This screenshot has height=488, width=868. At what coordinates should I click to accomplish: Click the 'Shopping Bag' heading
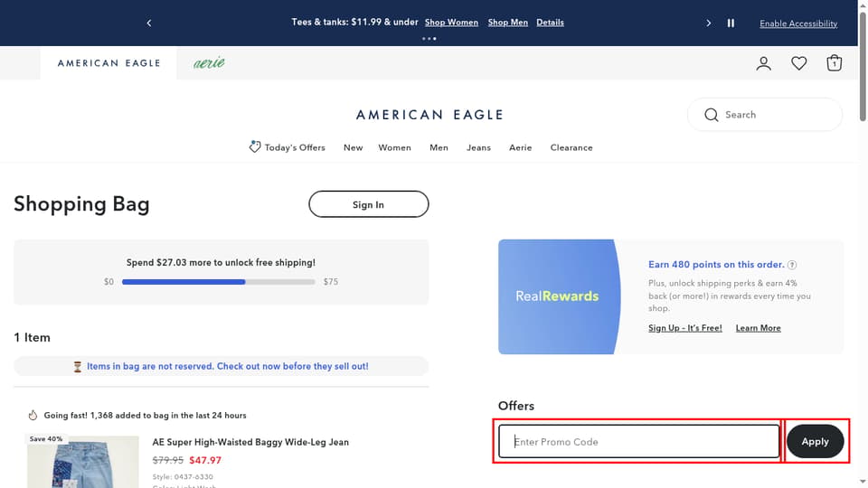coord(82,203)
